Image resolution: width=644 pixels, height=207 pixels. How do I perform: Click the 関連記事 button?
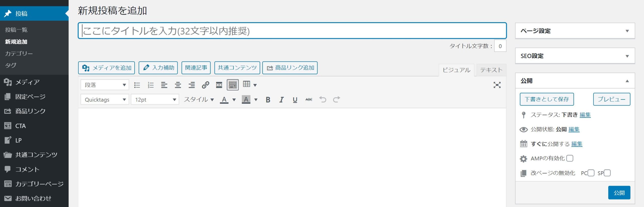click(x=196, y=68)
